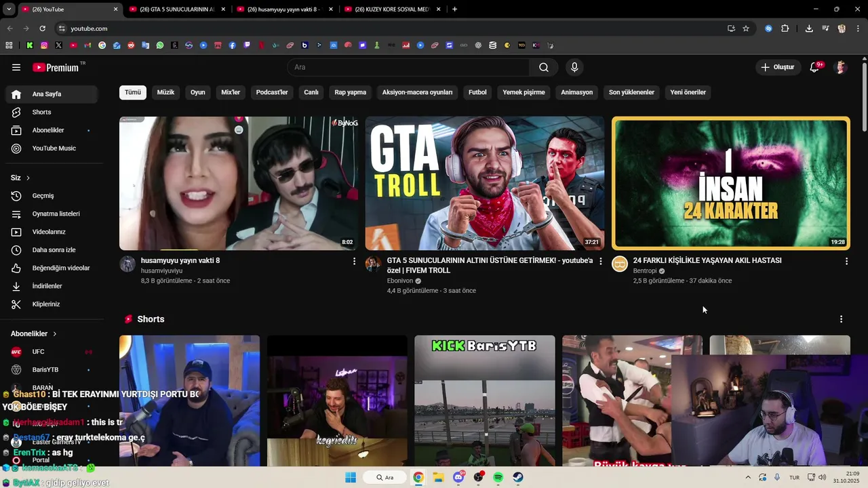Click the husamyuyu channel avatar
This screenshot has width=868, height=488.
[x=127, y=264]
